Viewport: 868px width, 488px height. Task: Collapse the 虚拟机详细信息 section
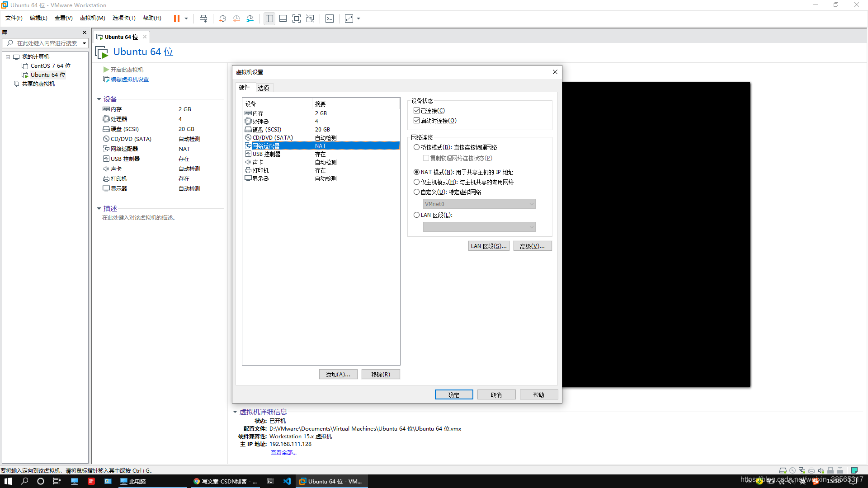point(235,412)
